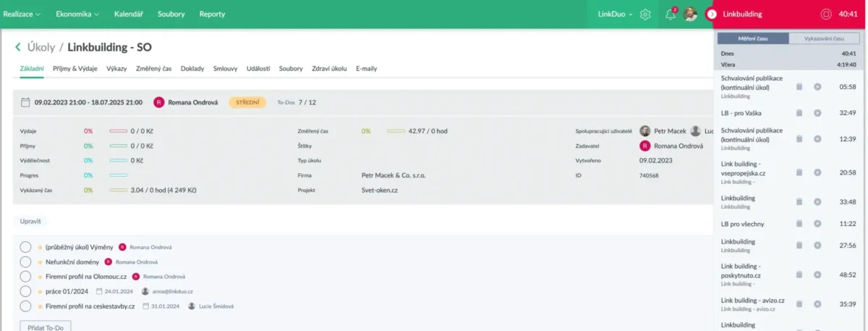Screen dimensions: 868x331
Task: Open the notifications bell with red badge
Action: coord(671,14)
